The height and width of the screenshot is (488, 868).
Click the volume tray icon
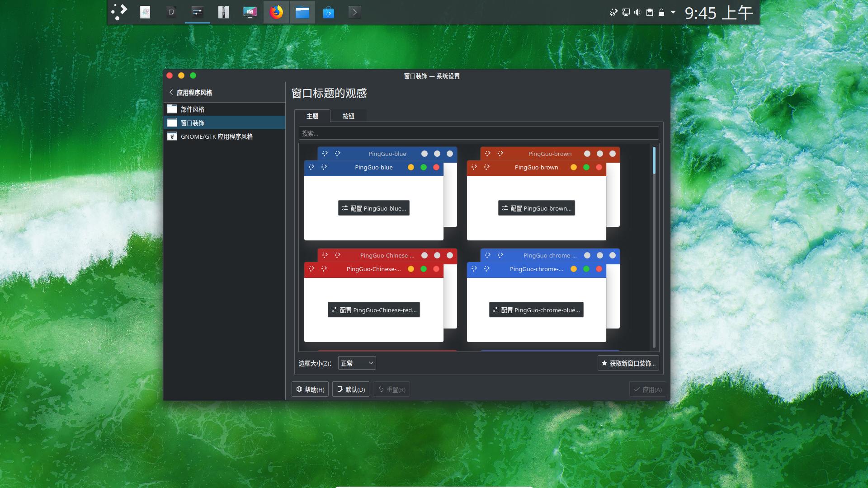click(637, 12)
